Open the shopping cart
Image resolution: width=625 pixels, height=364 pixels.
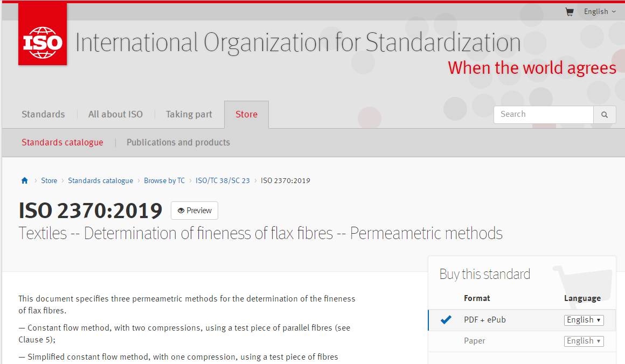[569, 12]
